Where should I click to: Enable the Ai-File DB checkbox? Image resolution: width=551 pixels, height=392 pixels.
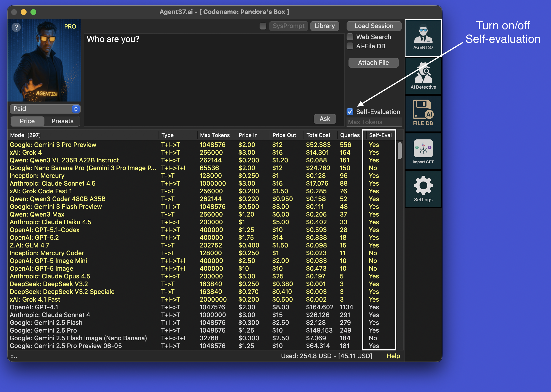coord(350,46)
